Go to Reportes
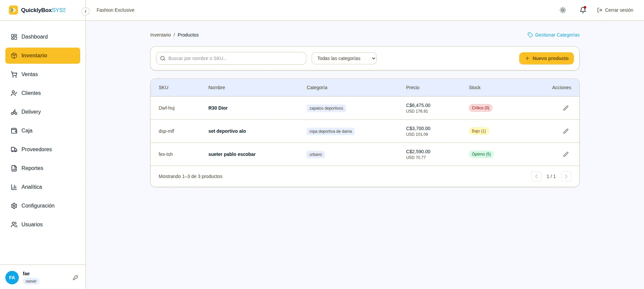 (43, 168)
